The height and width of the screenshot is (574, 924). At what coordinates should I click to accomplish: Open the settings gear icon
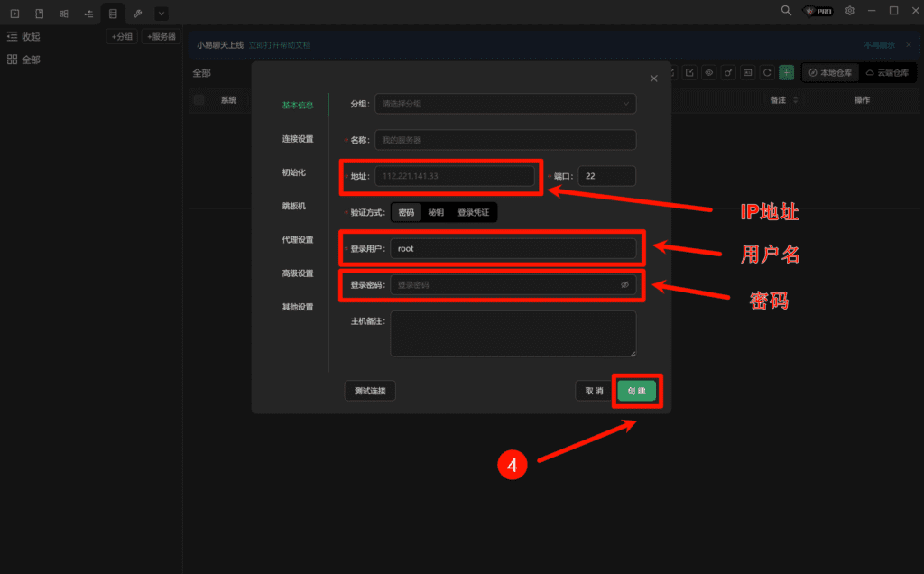(849, 11)
